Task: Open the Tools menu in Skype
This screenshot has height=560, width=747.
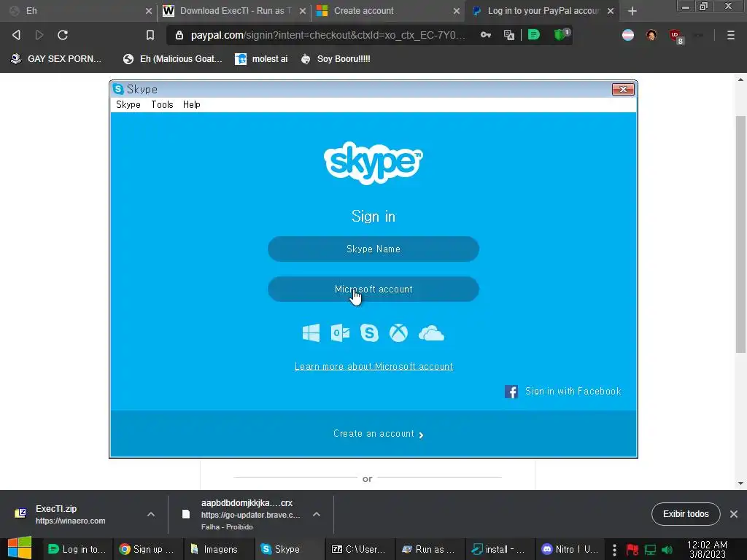Action: point(162,104)
